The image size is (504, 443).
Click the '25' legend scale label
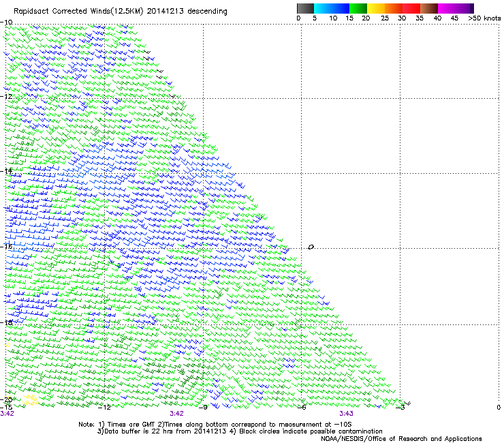(385, 18)
